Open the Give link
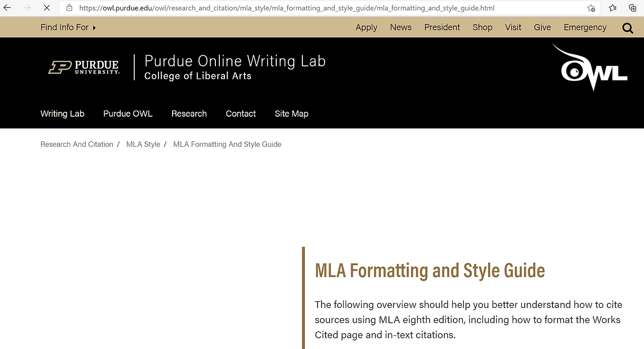Viewport: 644px width, 349px height. click(x=542, y=27)
